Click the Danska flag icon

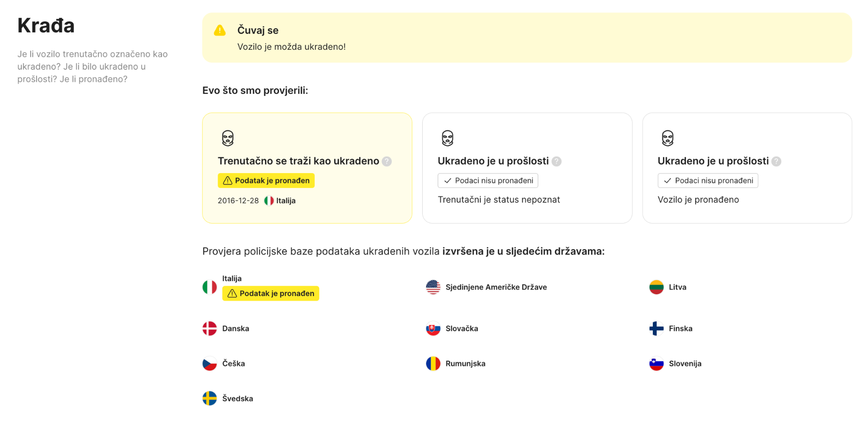210,328
